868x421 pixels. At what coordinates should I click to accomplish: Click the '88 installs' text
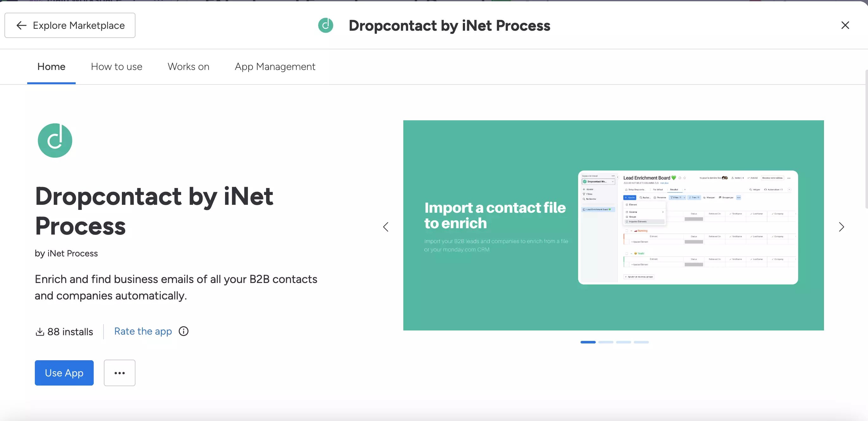[x=70, y=332]
